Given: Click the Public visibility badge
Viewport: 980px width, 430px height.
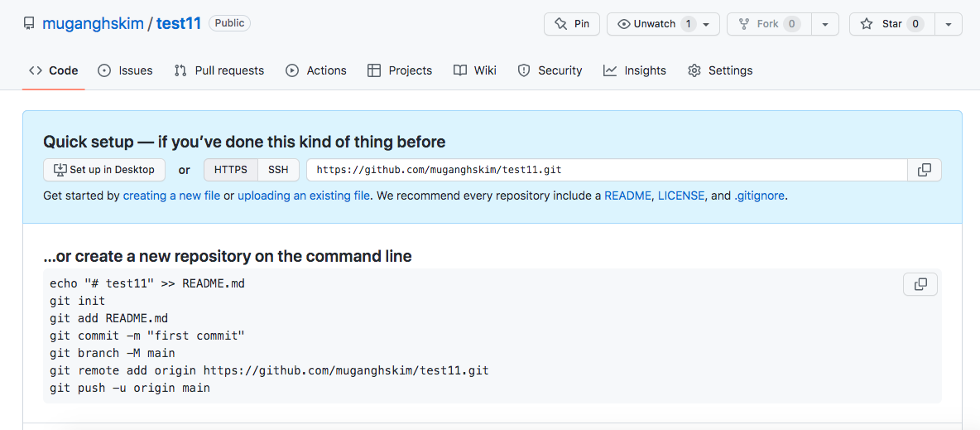Looking at the screenshot, I should coord(229,23).
